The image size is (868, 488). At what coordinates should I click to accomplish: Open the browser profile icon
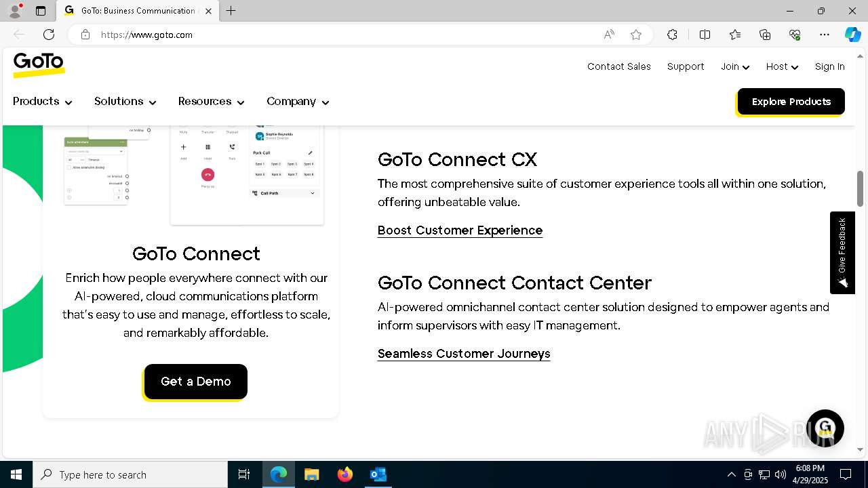[x=15, y=11]
